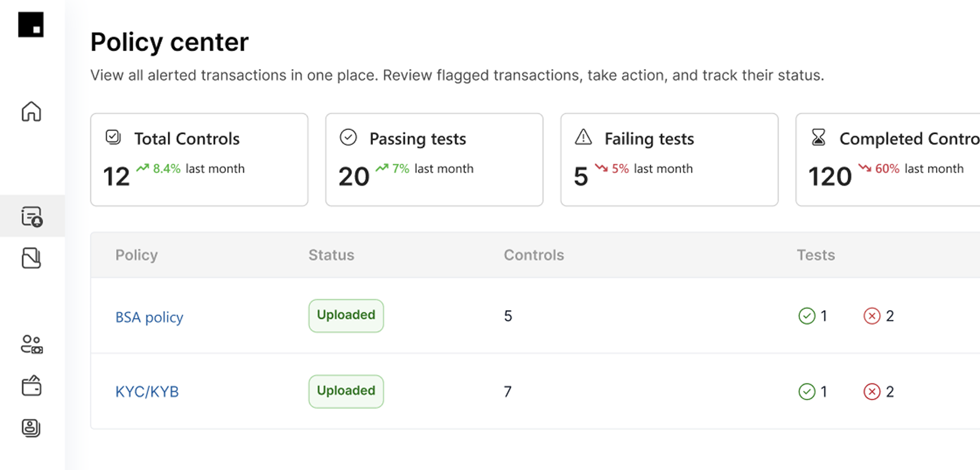The height and width of the screenshot is (470, 980).
Task: Click the Uploaded badge for BSA policy
Action: coord(346,316)
